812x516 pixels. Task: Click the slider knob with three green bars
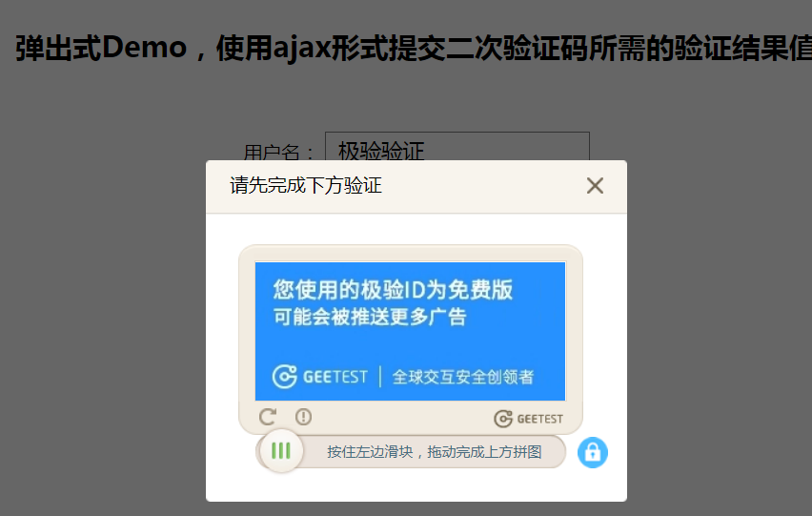tap(281, 451)
